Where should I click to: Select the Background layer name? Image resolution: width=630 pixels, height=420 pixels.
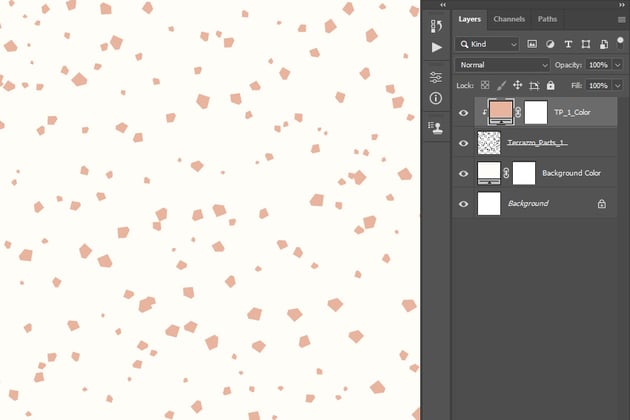point(528,204)
